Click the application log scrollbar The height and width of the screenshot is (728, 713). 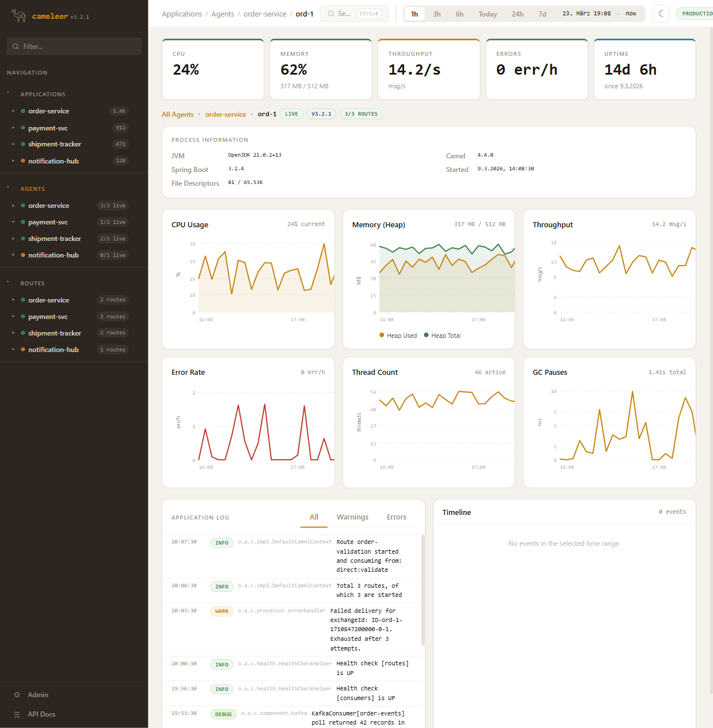423,590
